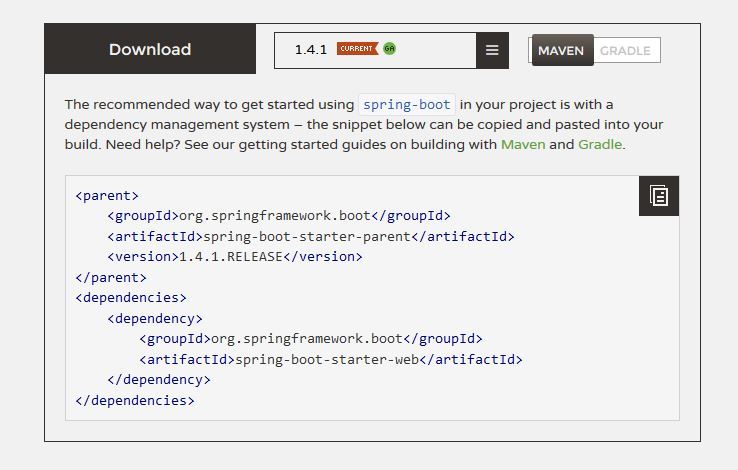The height and width of the screenshot is (470, 738).
Task: Click the spring-boot inline code label
Action: click(407, 104)
